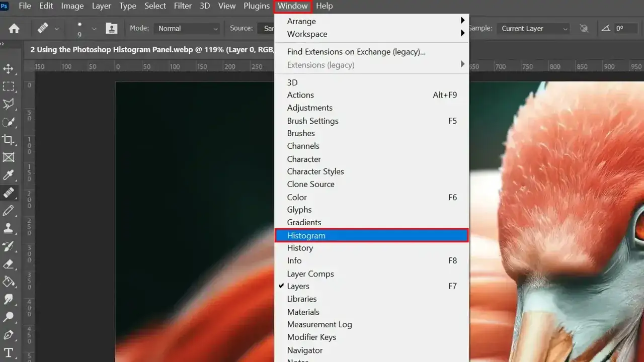Select the Pencil tool
This screenshot has width=644, height=362.
point(9,210)
